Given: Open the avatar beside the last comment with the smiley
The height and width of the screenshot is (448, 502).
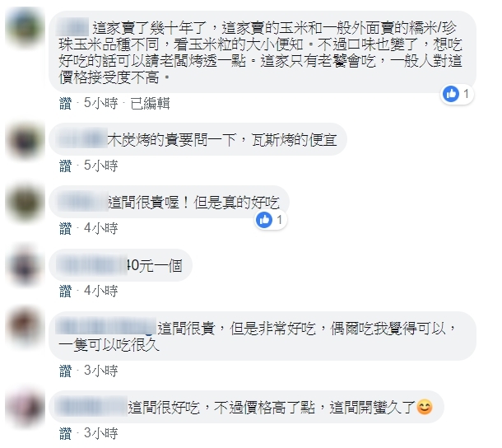Looking at the screenshot, I should point(25,407).
